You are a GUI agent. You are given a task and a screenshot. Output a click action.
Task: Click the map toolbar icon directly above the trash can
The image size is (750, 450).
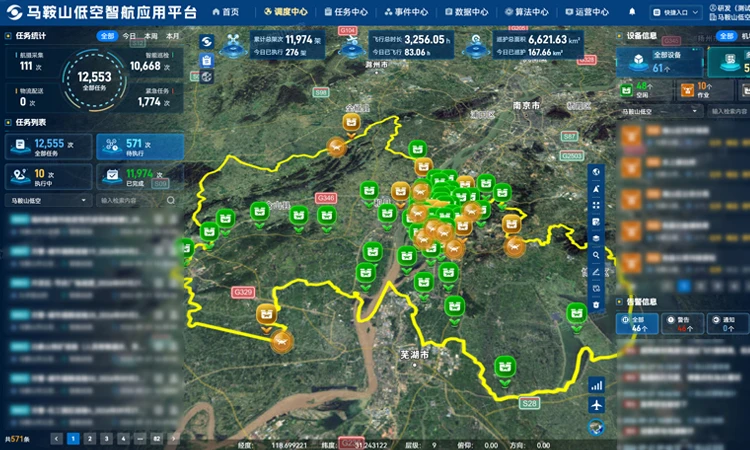pos(596,288)
